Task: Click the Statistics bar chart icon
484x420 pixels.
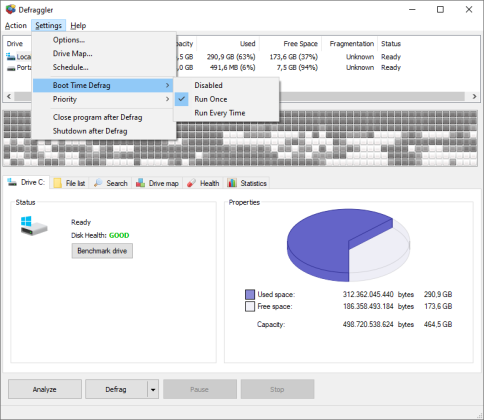Action: [x=232, y=183]
